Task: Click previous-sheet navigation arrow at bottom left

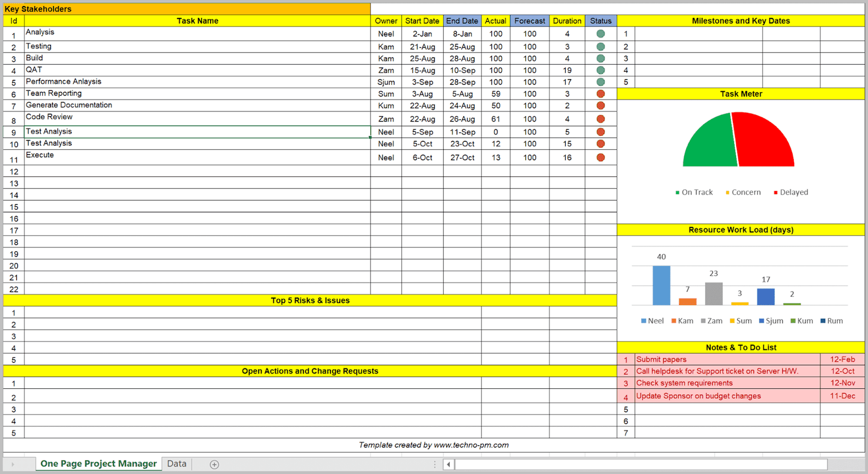Action: click(x=13, y=464)
